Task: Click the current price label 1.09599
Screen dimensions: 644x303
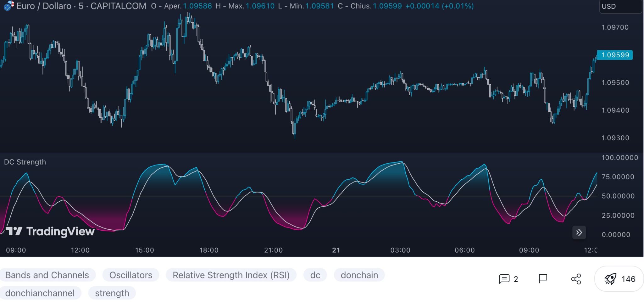Action: coord(615,55)
